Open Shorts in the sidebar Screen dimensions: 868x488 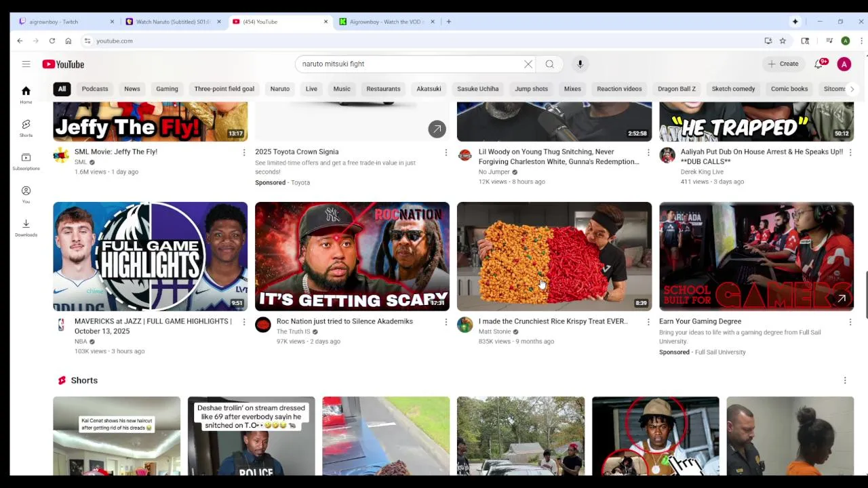(26, 128)
